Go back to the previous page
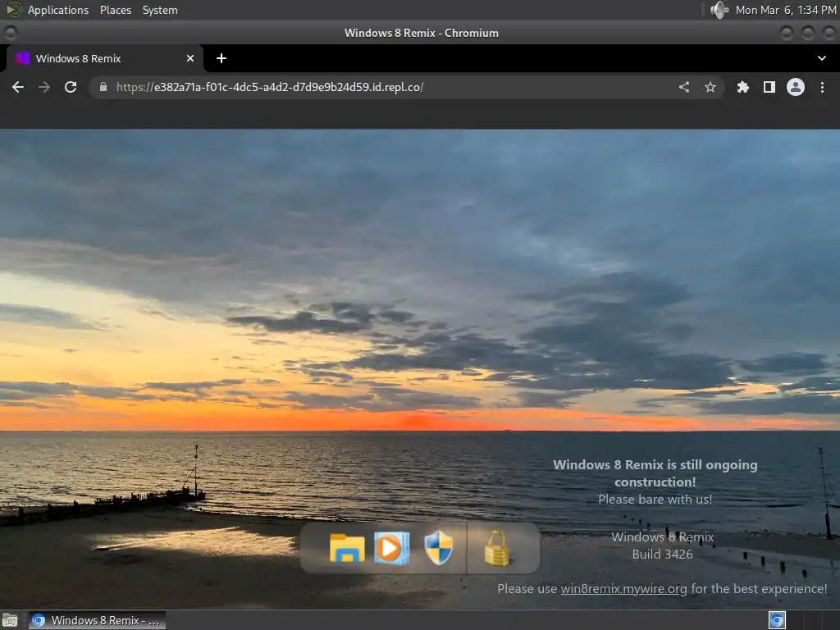 tap(18, 87)
